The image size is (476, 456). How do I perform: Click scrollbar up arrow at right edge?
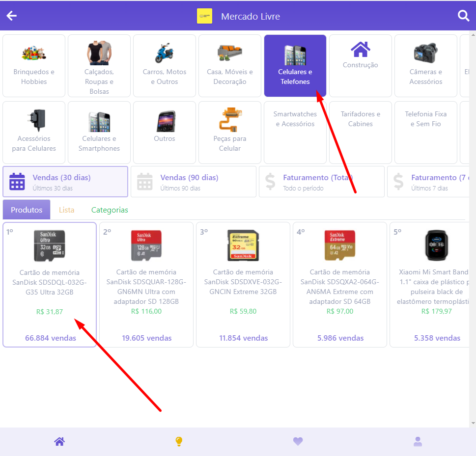473,34
